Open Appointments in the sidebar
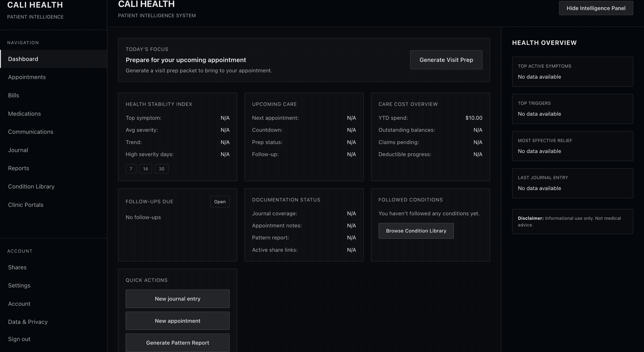The height and width of the screenshot is (352, 644). 27,77
